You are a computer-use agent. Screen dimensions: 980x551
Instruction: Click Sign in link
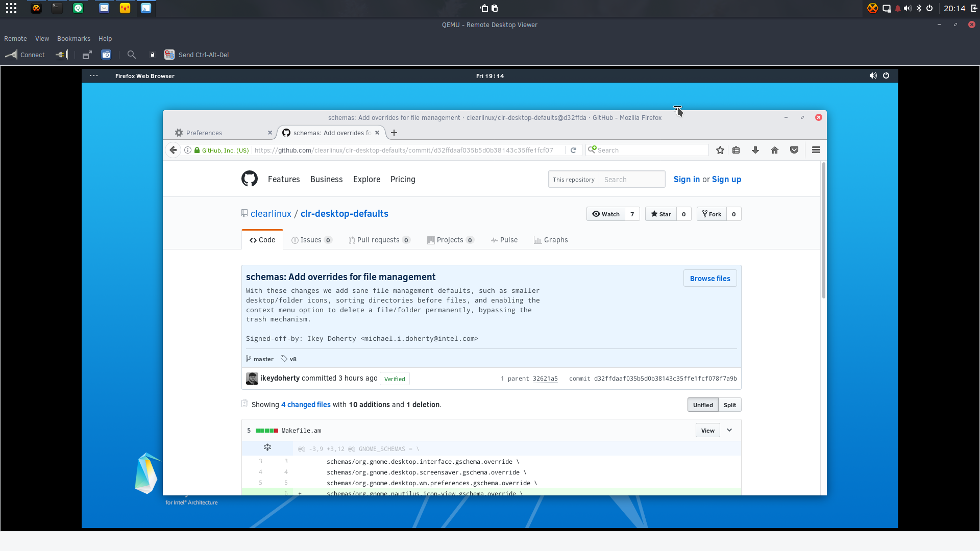[687, 179]
